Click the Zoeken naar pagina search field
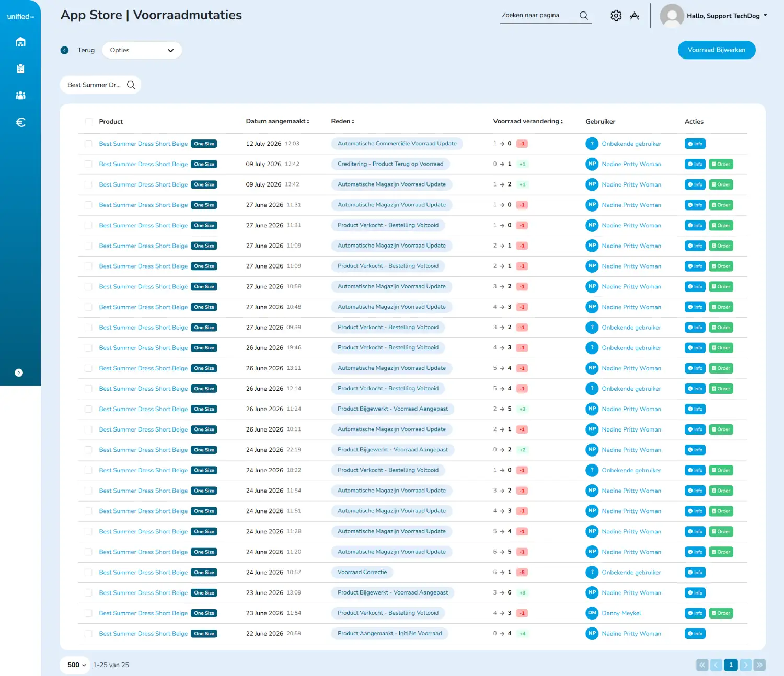This screenshot has width=784, height=676. pos(539,16)
